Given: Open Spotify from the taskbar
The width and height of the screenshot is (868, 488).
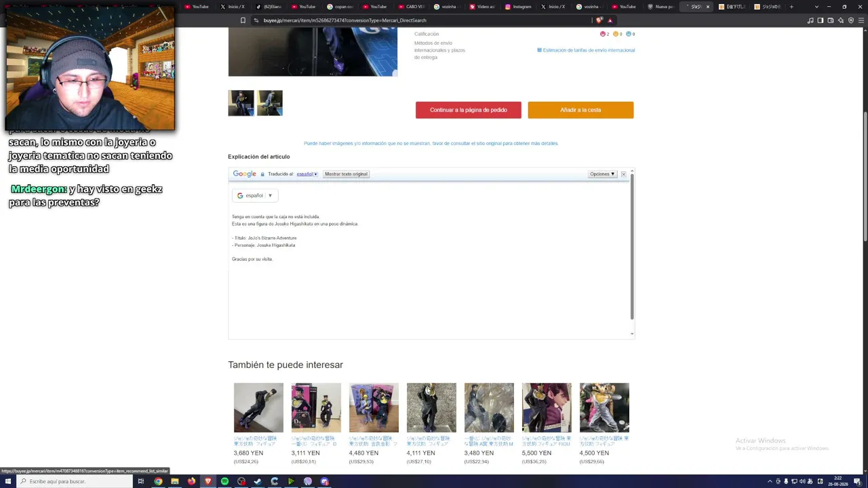Looking at the screenshot, I should (224, 481).
